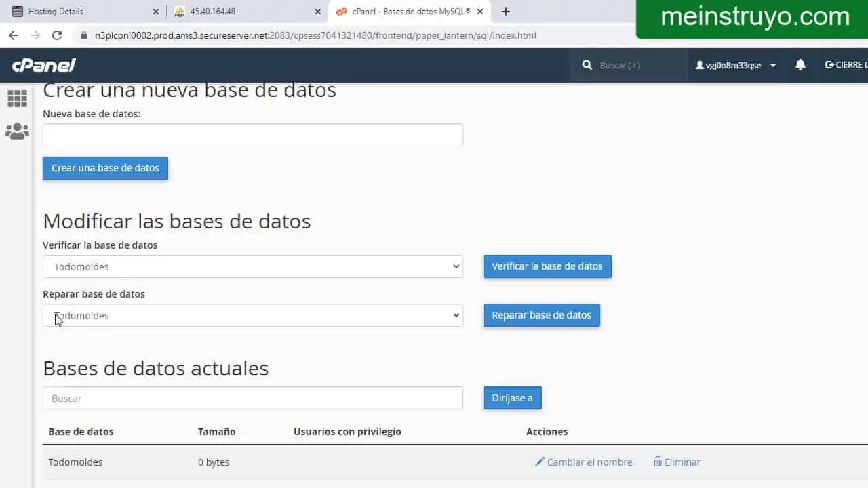
Task: Click the browser back arrow
Action: click(x=14, y=35)
